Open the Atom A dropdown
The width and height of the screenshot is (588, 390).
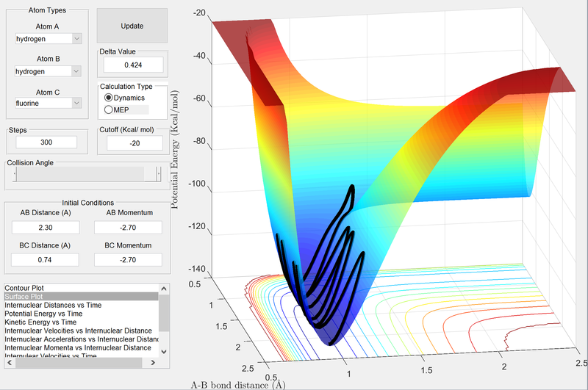tap(49, 39)
